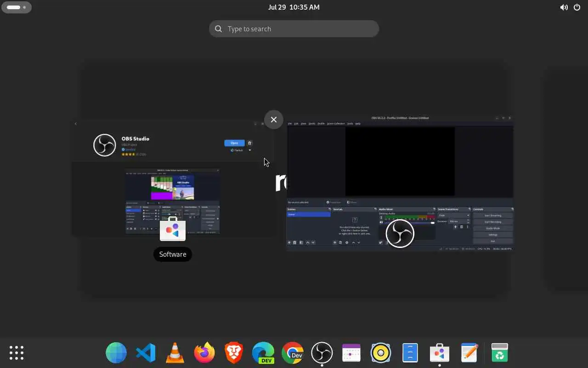This screenshot has height=368, width=588.
Task: Open the blue file cabinet Files app in the dock
Action: click(410, 353)
